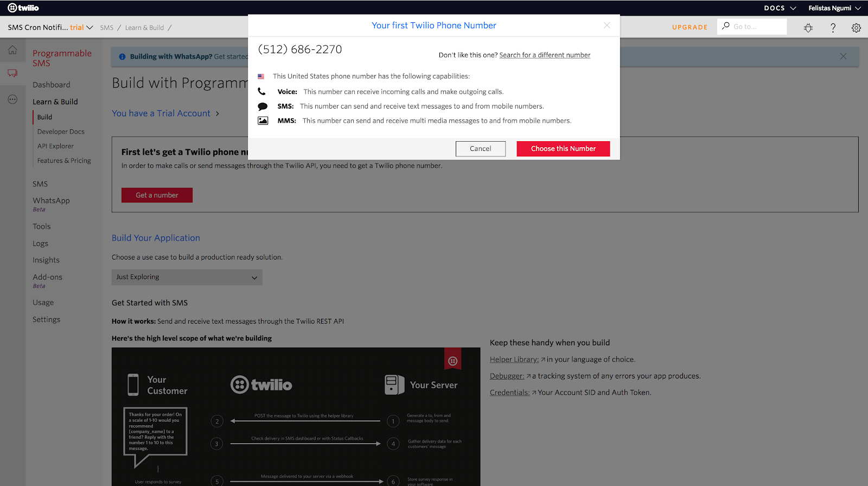Open Add-ons Beta in sidebar
This screenshot has height=486, width=868.
click(47, 281)
